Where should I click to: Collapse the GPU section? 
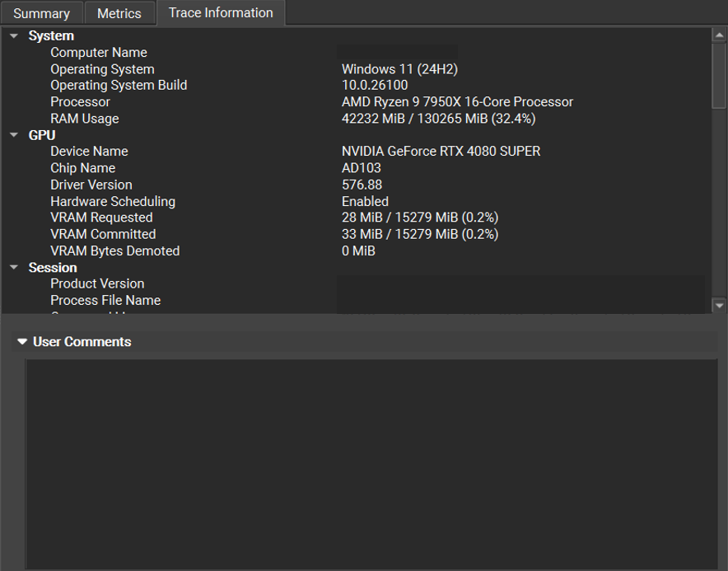13,134
